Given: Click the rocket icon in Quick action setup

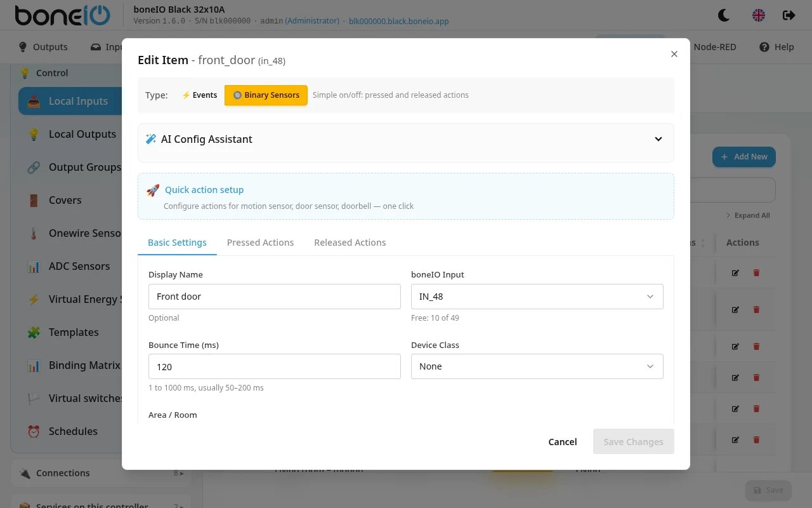Looking at the screenshot, I should pyautogui.click(x=153, y=190).
